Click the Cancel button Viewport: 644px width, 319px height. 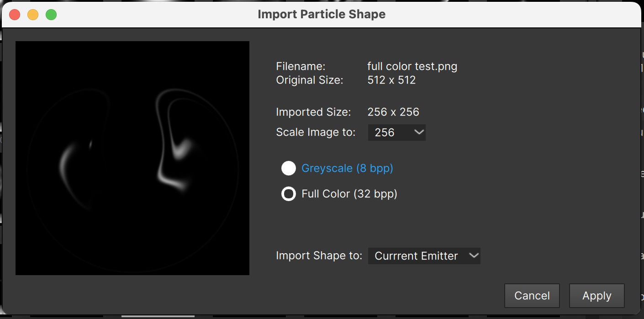(532, 296)
